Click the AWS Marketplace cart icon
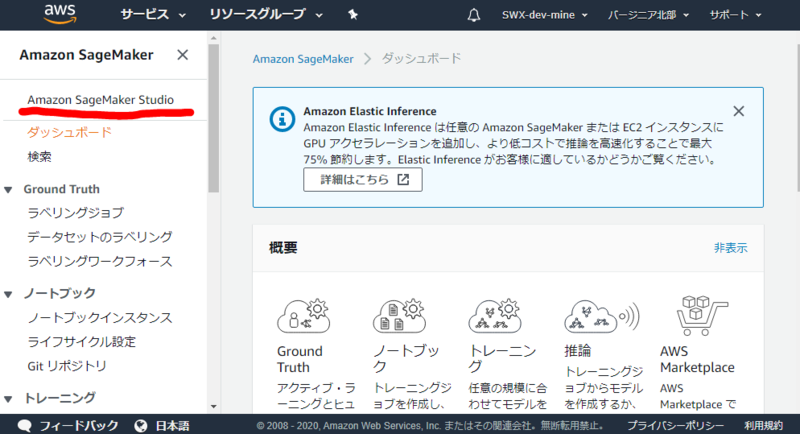Viewport: 800px width, 434px height. pos(702,316)
